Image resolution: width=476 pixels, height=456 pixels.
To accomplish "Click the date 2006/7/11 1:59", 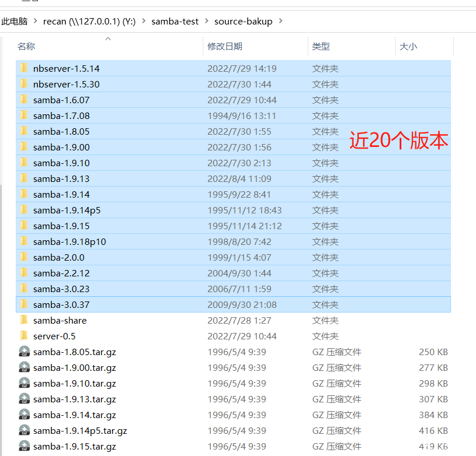I will click(239, 289).
